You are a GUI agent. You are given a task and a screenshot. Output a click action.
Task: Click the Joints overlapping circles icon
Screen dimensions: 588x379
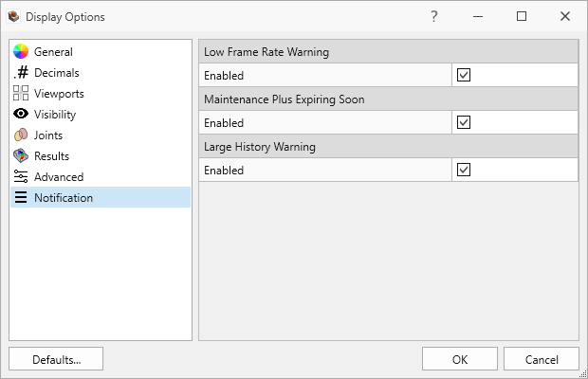[21, 135]
